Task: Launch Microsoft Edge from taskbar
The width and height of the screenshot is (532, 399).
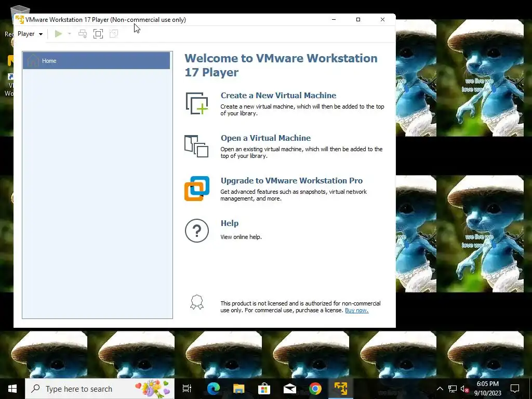Action: [x=214, y=389]
